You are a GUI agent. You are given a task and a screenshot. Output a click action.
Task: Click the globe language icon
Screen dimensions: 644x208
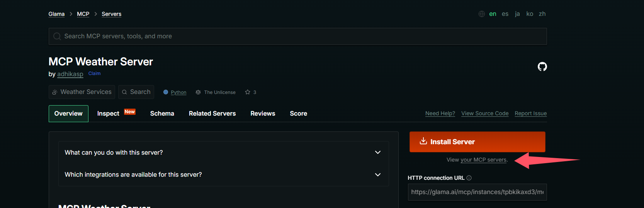point(482,14)
